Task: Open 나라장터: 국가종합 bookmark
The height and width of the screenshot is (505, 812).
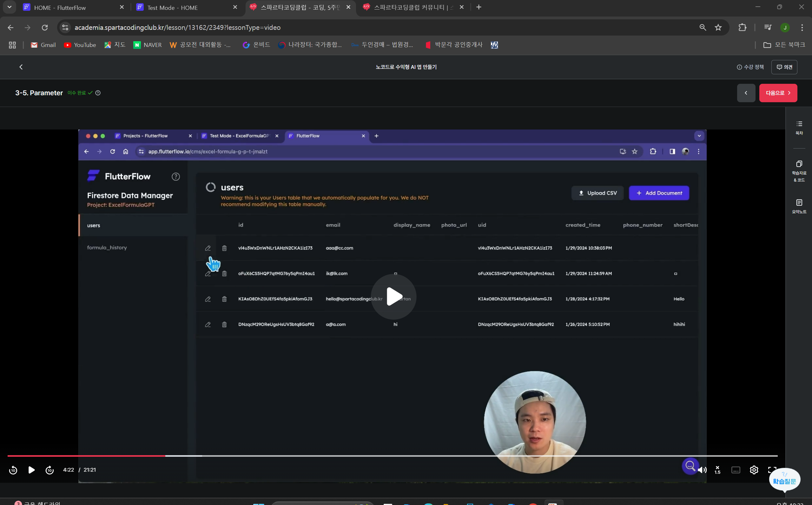Action: point(310,45)
